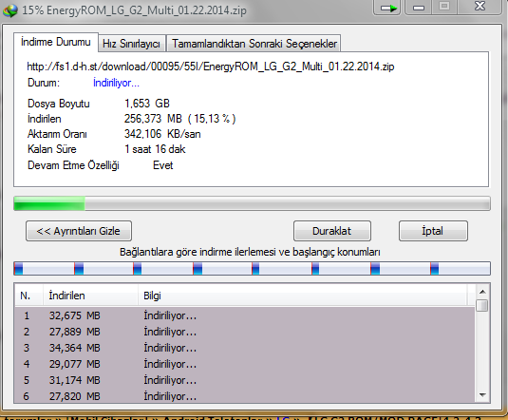508x420 pixels.
Task: Select connection row 3 with 34,364 MB
Action: [245, 348]
